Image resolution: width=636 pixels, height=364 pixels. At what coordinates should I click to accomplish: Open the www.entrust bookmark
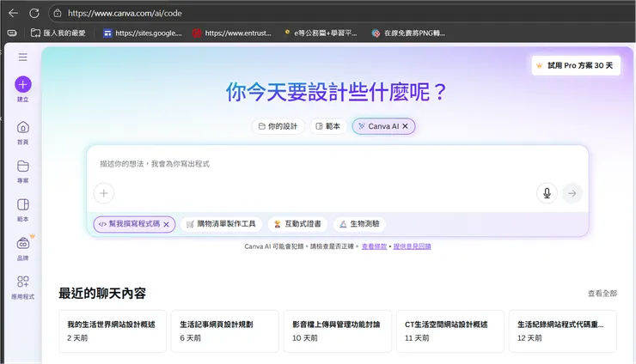coord(232,33)
